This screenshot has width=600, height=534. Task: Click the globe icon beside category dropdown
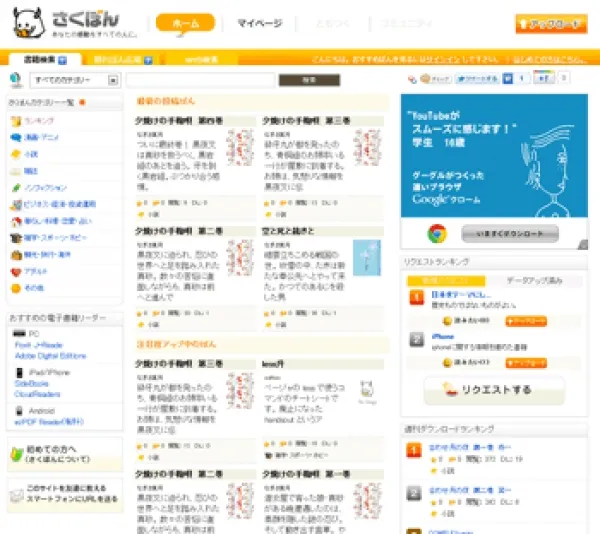pyautogui.click(x=14, y=79)
